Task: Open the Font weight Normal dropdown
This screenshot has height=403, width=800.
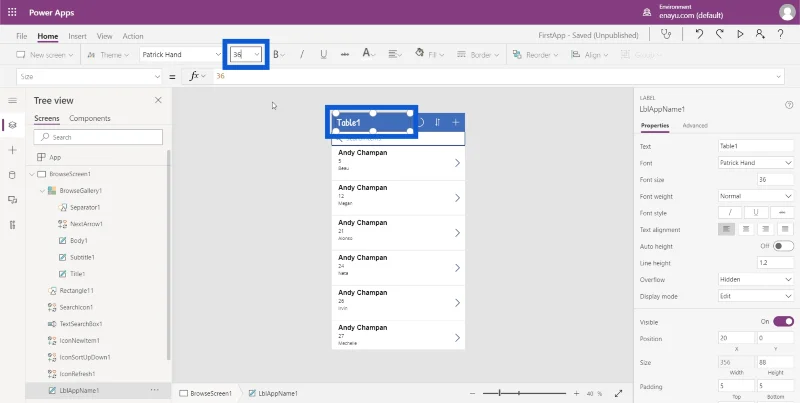Action: (x=756, y=196)
